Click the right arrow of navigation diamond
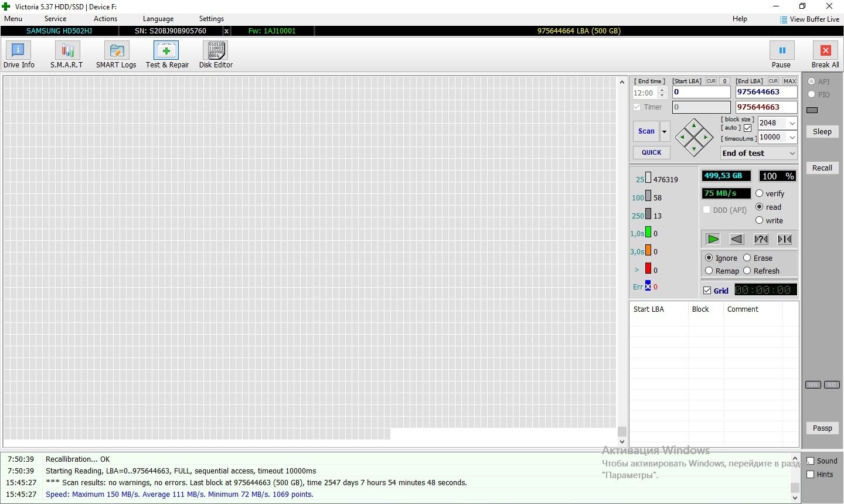The height and width of the screenshot is (504, 844). (706, 138)
